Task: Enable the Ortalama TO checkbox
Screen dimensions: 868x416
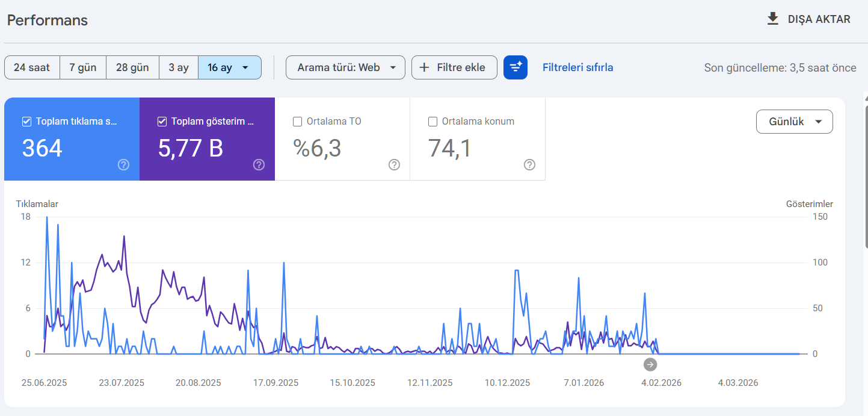Action: coord(297,122)
